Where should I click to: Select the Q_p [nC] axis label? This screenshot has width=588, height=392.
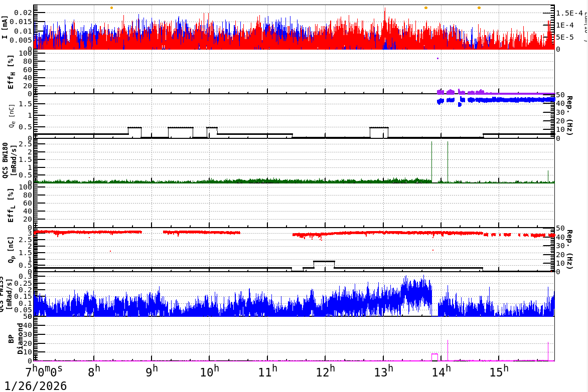[11, 250]
